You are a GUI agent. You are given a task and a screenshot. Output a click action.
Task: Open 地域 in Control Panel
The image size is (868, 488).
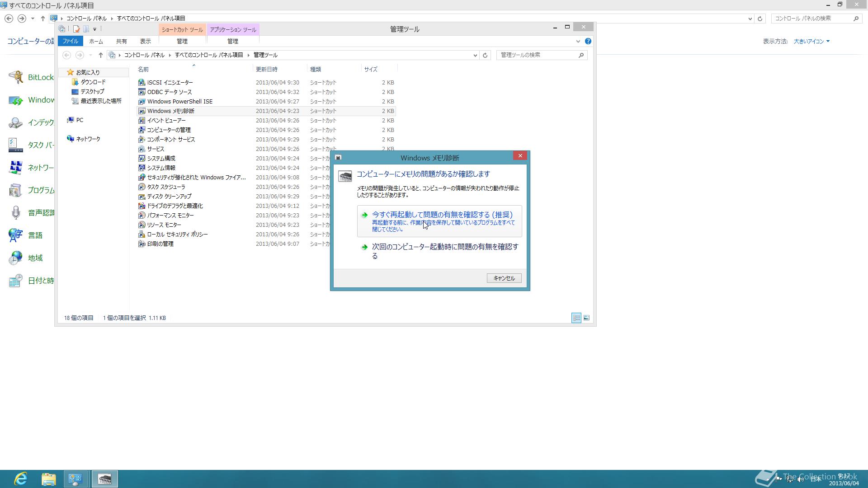(26, 258)
